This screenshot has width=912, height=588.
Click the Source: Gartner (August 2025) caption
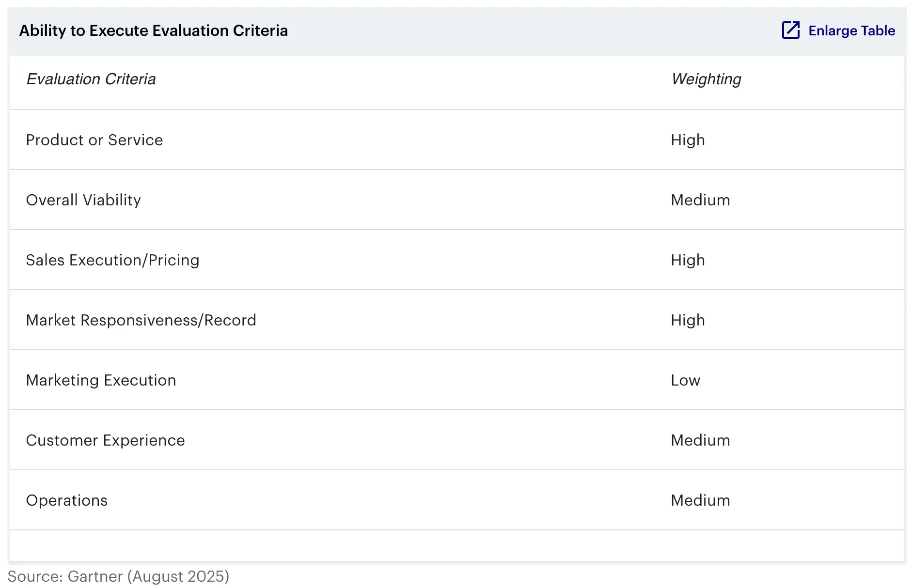pyautogui.click(x=118, y=576)
